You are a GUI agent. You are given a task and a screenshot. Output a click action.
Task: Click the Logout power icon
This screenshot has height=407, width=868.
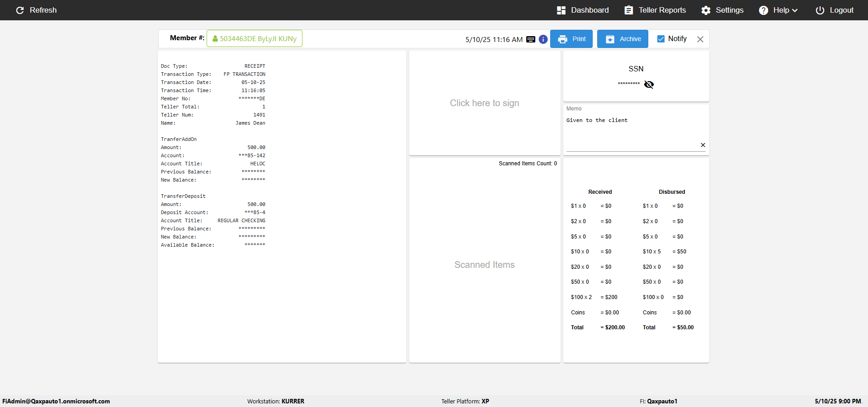(820, 10)
